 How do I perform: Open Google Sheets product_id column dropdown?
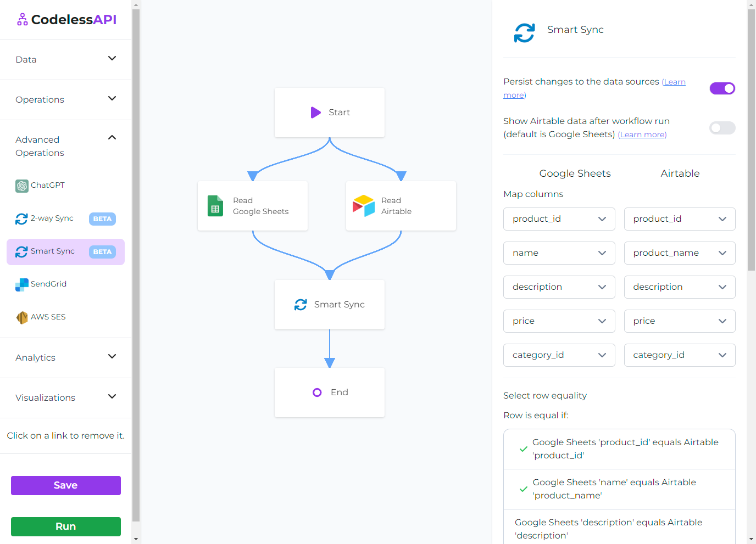[x=559, y=219]
